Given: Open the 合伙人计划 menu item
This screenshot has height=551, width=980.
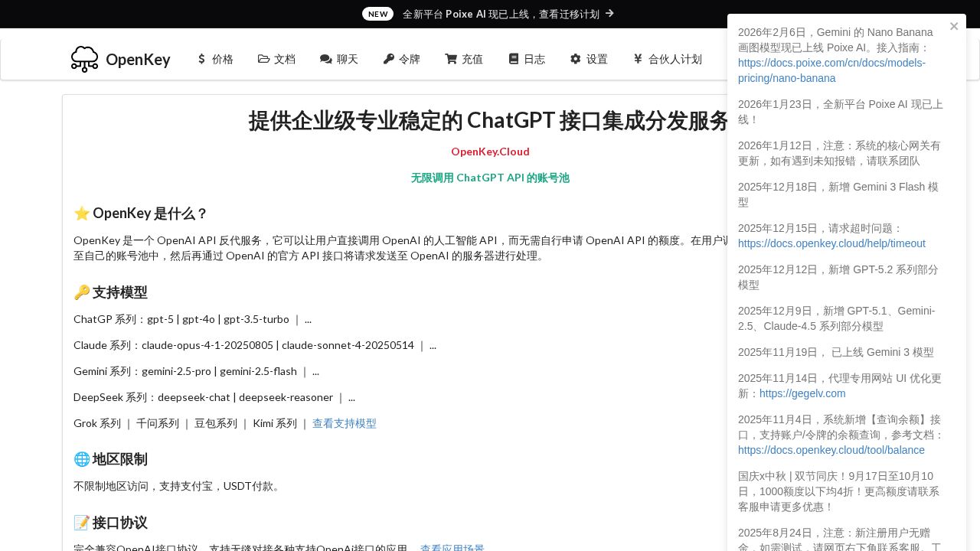Looking at the screenshot, I should coord(668,59).
